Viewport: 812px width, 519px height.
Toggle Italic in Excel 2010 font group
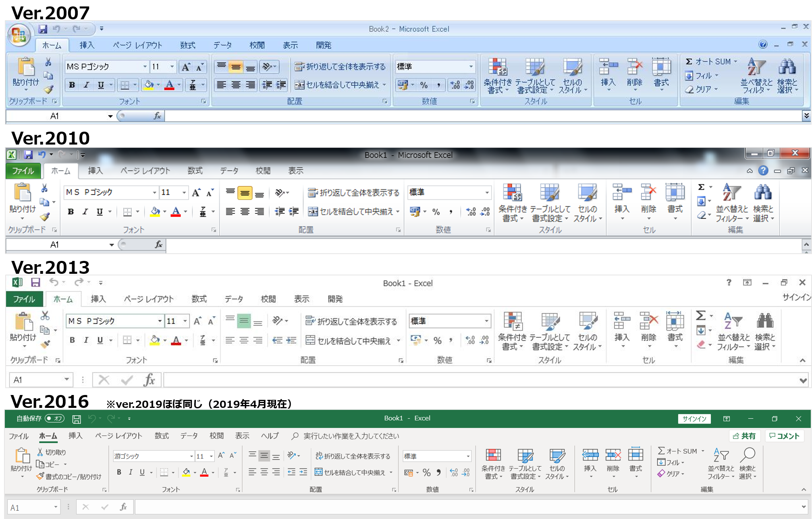(x=85, y=211)
